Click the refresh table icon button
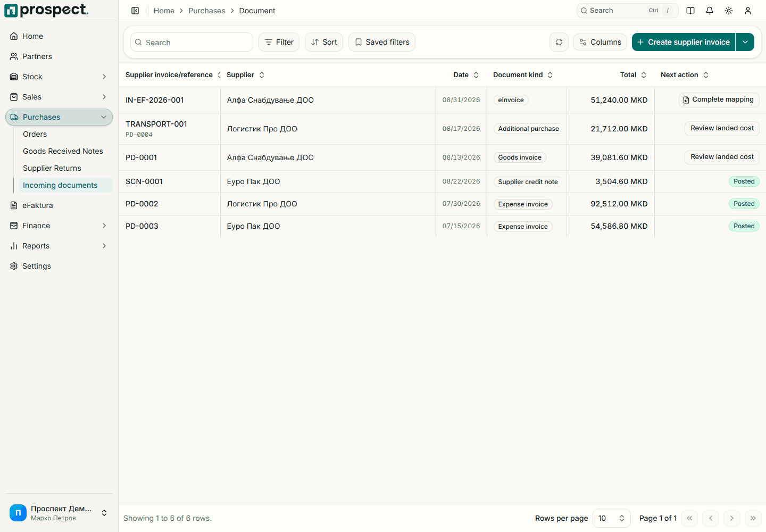This screenshot has height=532, width=766. click(559, 42)
